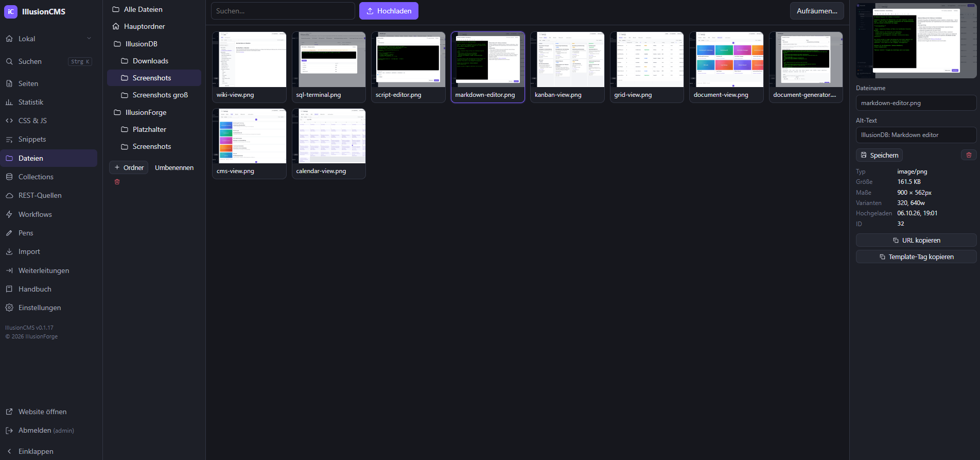The height and width of the screenshot is (460, 980).
Task: Click URL kopieren button
Action: pos(916,241)
